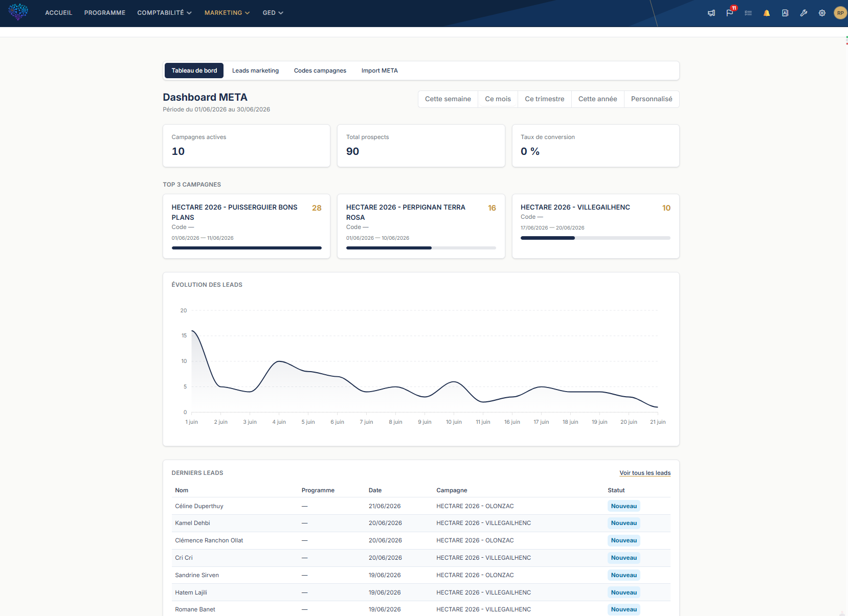The image size is (848, 616).
Task: Open the megaphone announcements icon
Action: (x=711, y=13)
